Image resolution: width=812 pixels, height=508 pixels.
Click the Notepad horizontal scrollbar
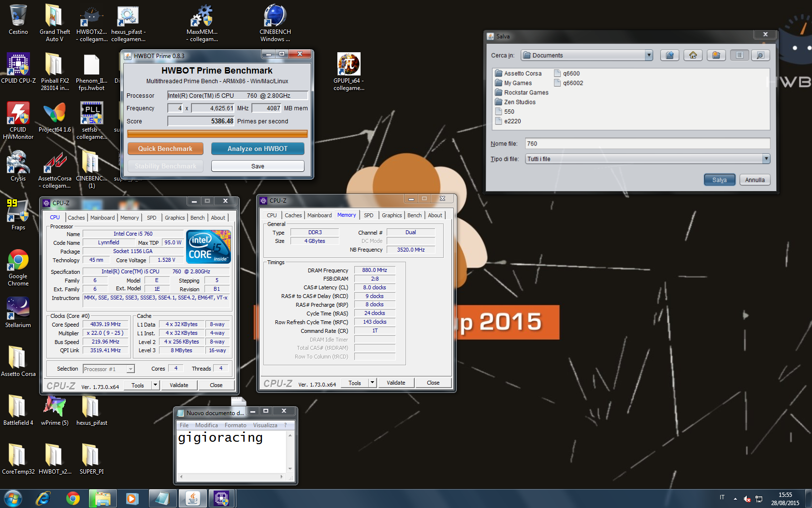tap(232, 477)
